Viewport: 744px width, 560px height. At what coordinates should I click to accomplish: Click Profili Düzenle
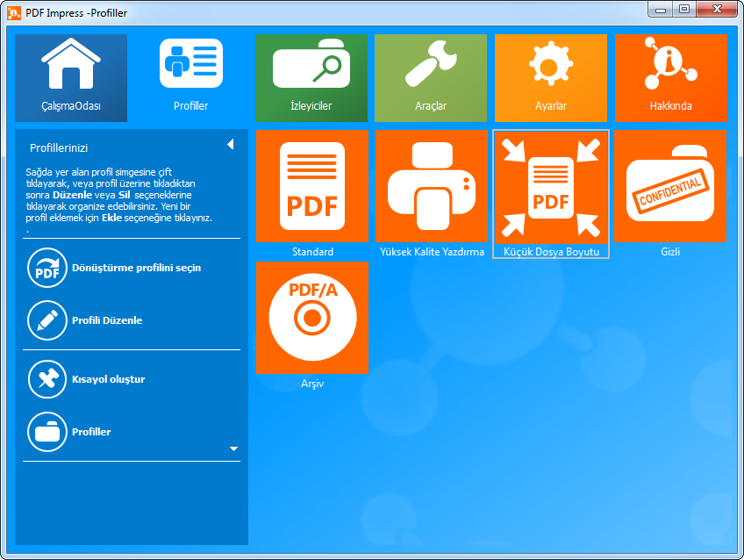point(107,320)
